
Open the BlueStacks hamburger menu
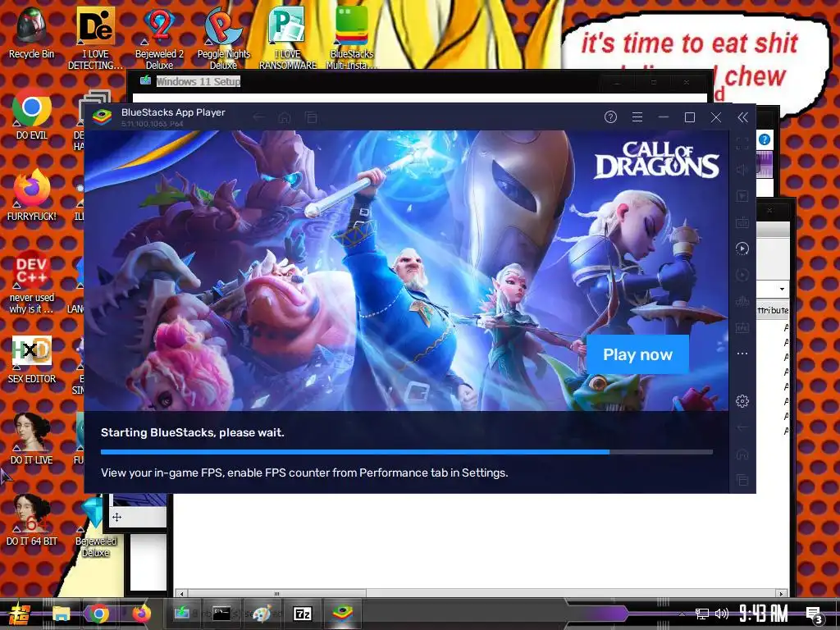click(637, 116)
